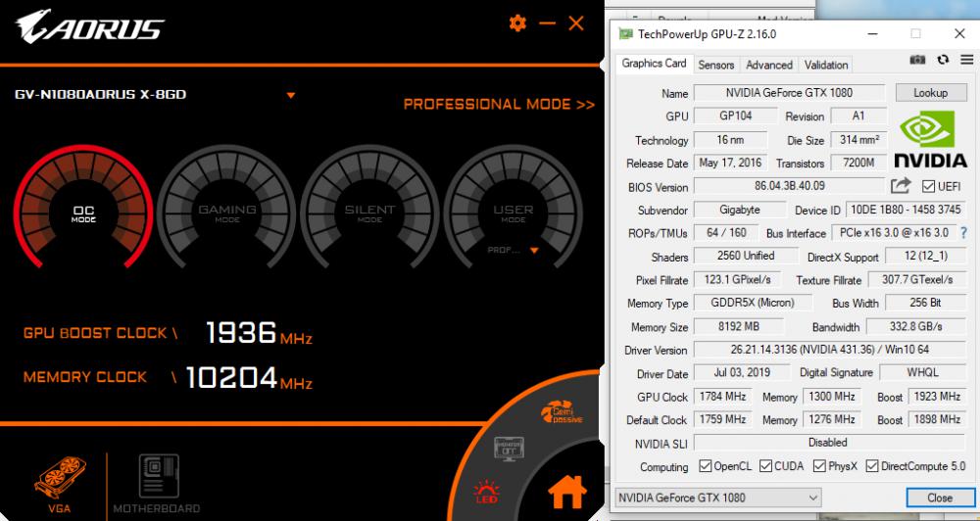Take GPU-Z screenshot with camera icon
This screenshot has height=521, width=980.
point(918,60)
